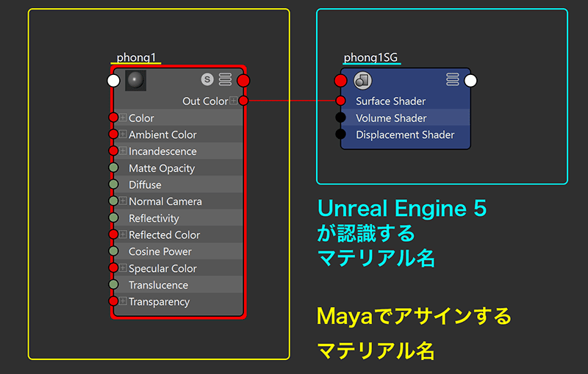Toggle the view mode lines icon on phong1SG node

coord(452,79)
